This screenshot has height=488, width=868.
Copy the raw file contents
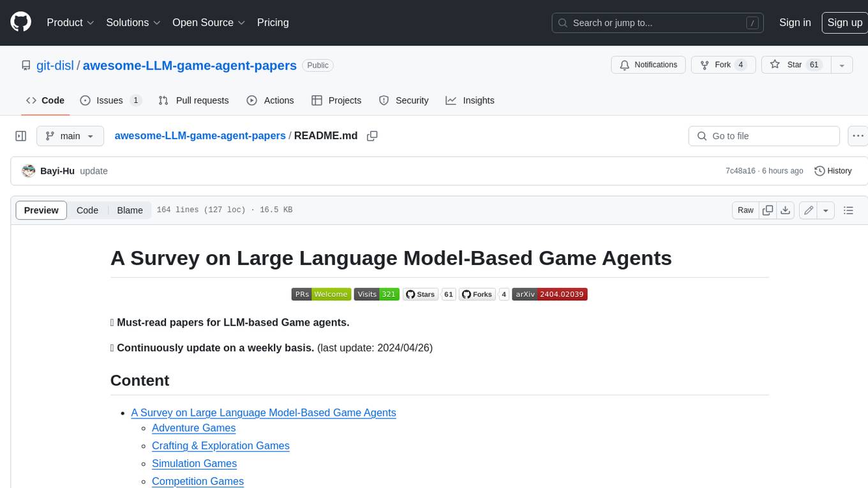click(768, 210)
